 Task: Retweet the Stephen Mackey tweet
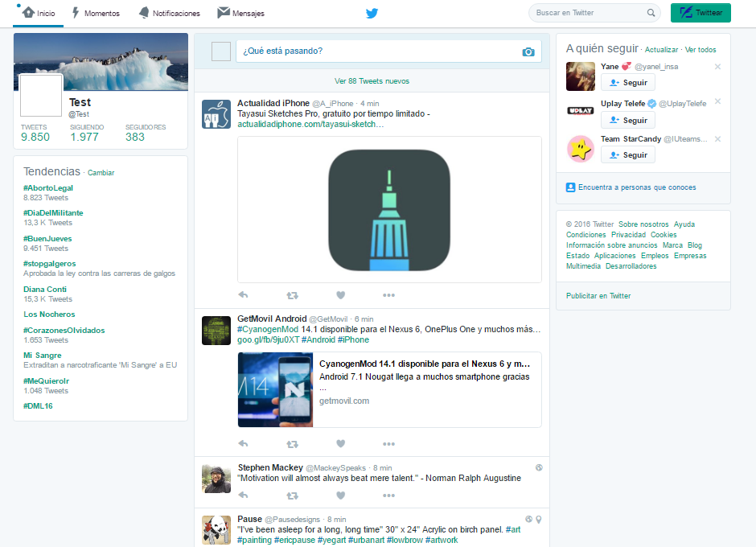pos(292,496)
